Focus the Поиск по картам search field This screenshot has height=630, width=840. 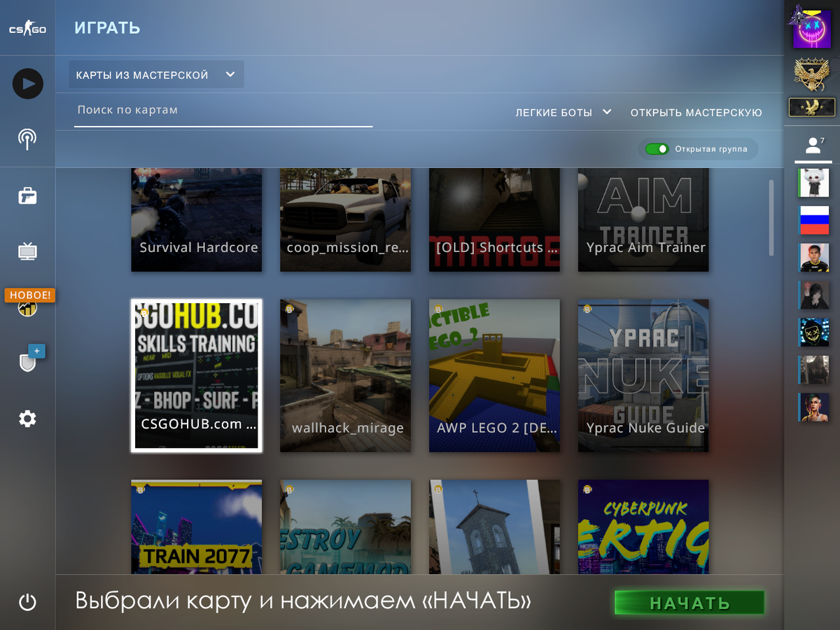coord(223,112)
